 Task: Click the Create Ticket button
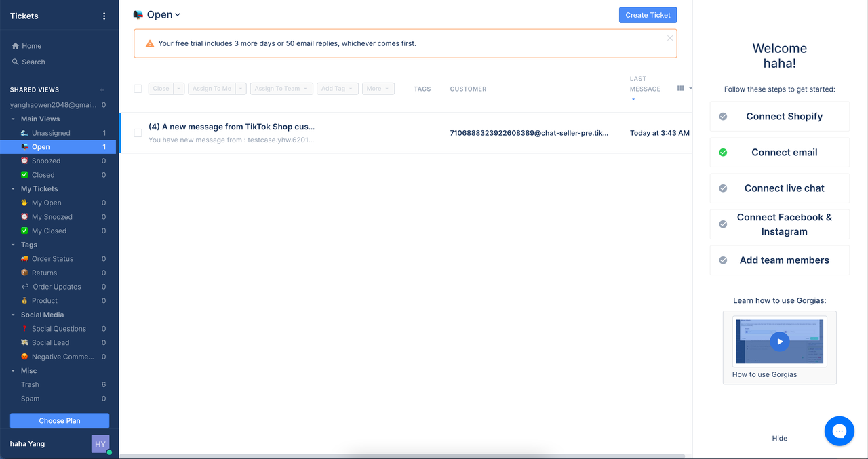(648, 15)
